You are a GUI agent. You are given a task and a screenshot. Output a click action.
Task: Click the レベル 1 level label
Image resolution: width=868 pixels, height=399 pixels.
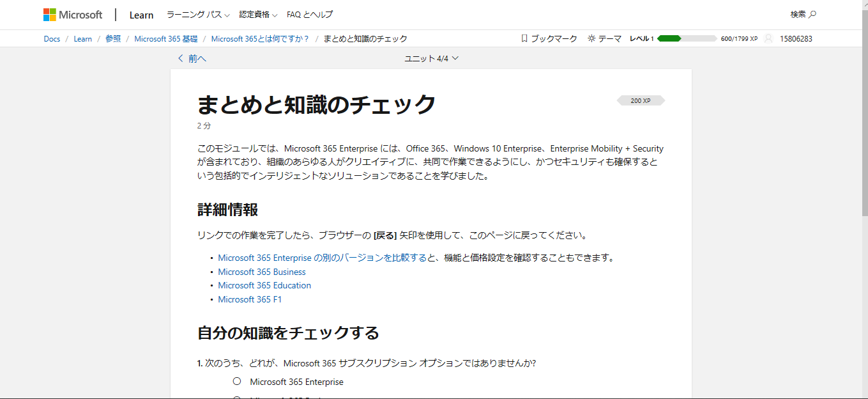click(x=642, y=39)
